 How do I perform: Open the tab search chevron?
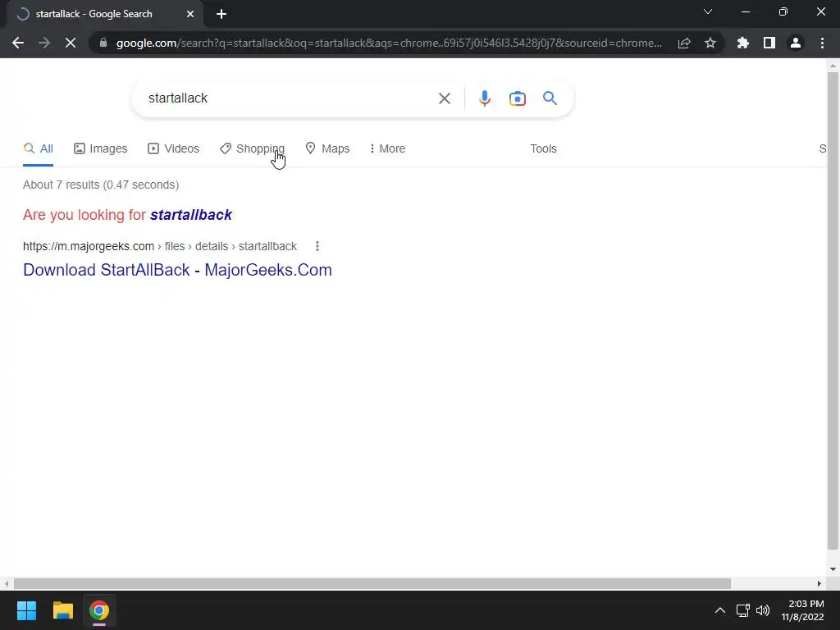tap(708, 11)
